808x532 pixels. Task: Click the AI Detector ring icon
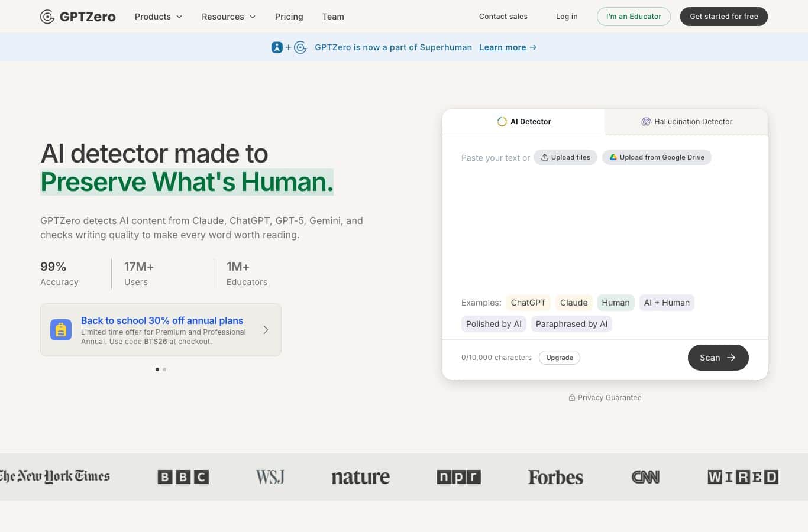[502, 122]
